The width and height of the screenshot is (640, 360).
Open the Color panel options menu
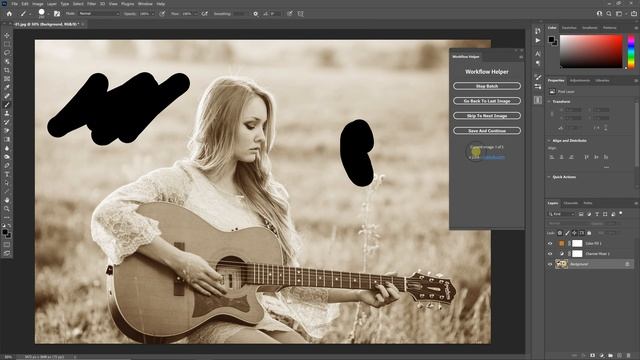(x=636, y=28)
